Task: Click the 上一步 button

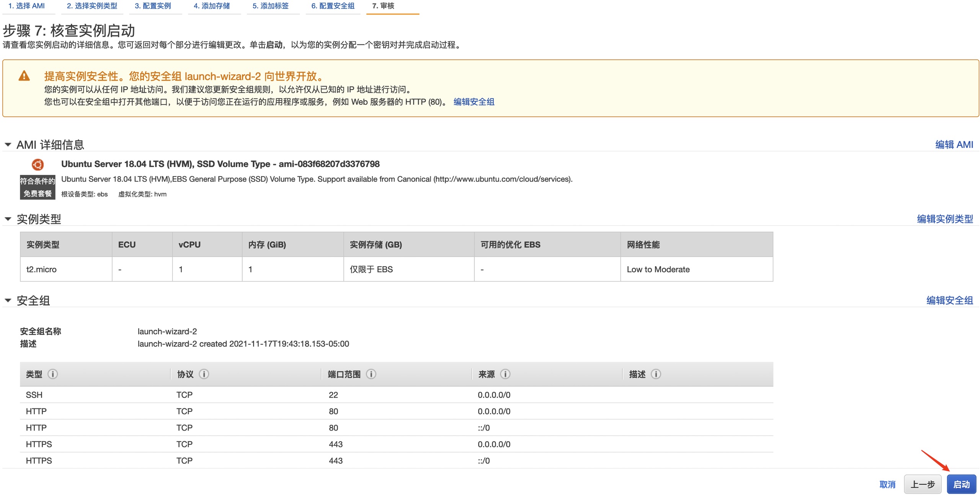Action: pyautogui.click(x=922, y=484)
